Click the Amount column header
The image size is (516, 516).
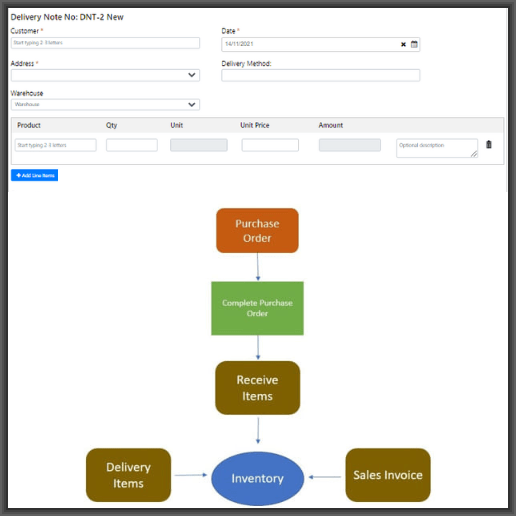(331, 125)
